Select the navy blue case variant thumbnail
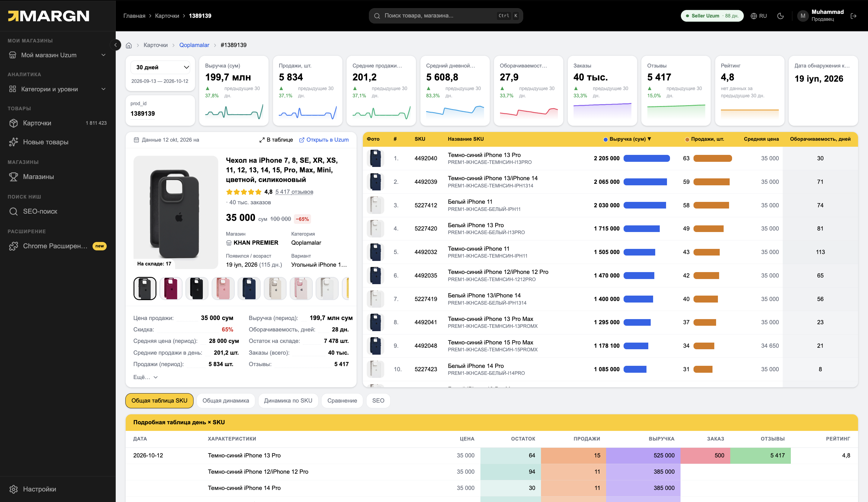This screenshot has width=868, height=502. pos(249,289)
